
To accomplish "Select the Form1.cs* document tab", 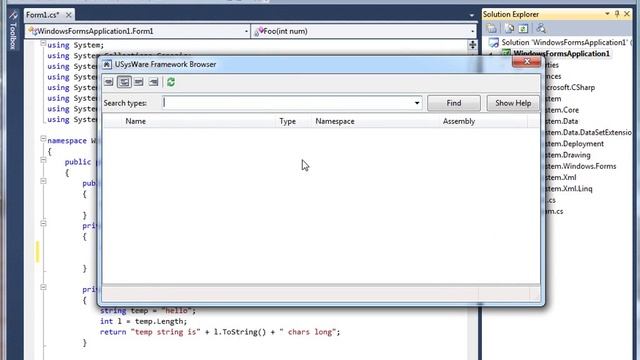I will tap(43, 15).
